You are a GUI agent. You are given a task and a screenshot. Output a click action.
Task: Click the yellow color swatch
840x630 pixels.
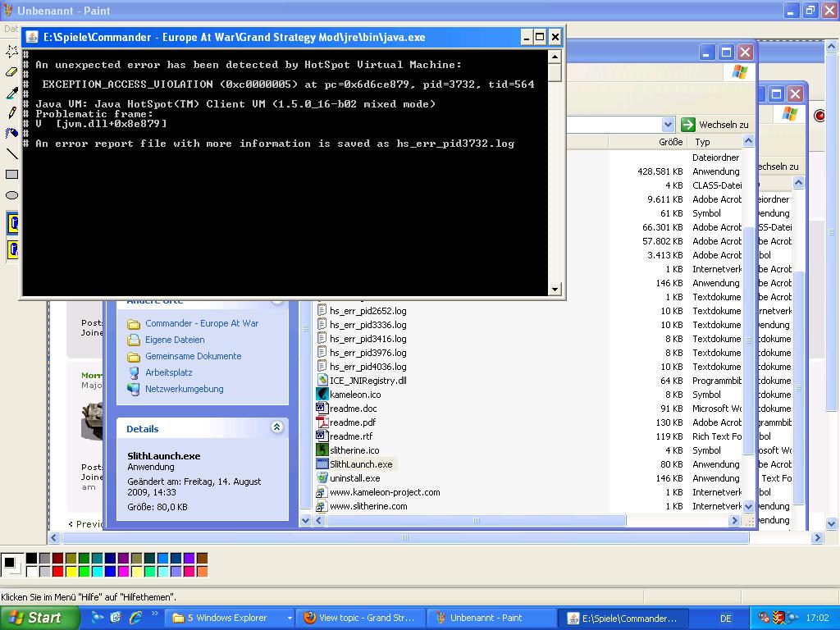[x=71, y=572]
